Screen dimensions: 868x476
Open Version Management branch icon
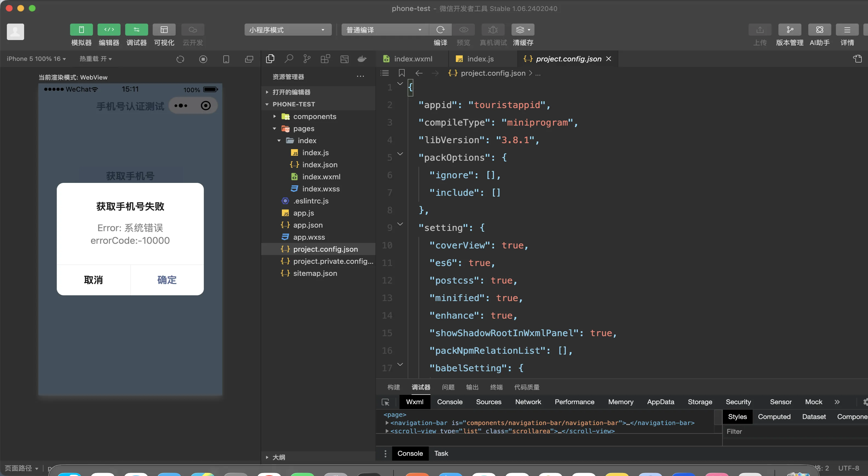click(x=789, y=30)
